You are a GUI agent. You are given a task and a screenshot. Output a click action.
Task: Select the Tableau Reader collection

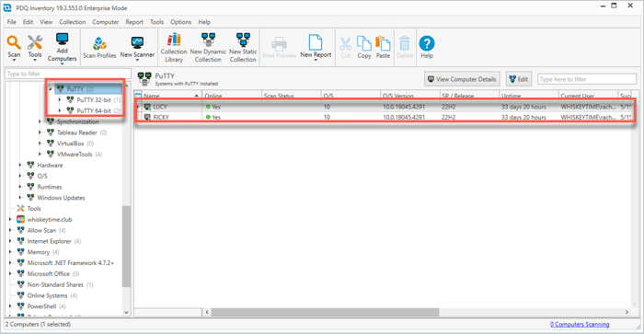[76, 132]
